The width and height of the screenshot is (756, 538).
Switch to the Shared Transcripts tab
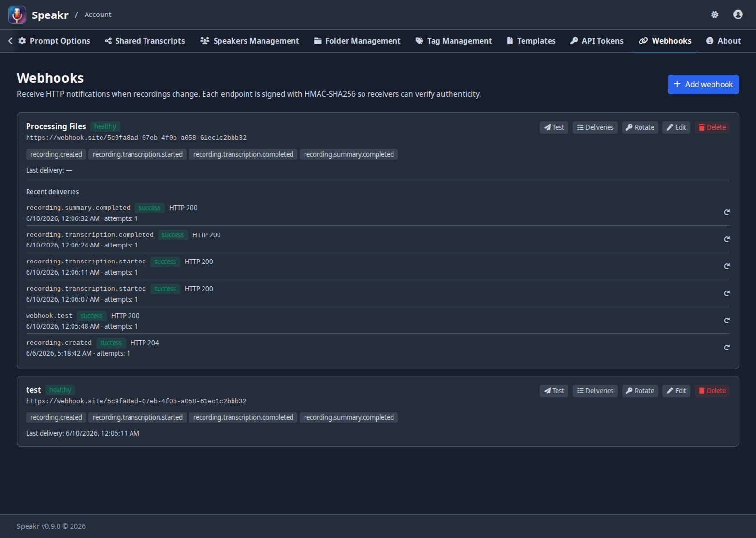point(145,41)
